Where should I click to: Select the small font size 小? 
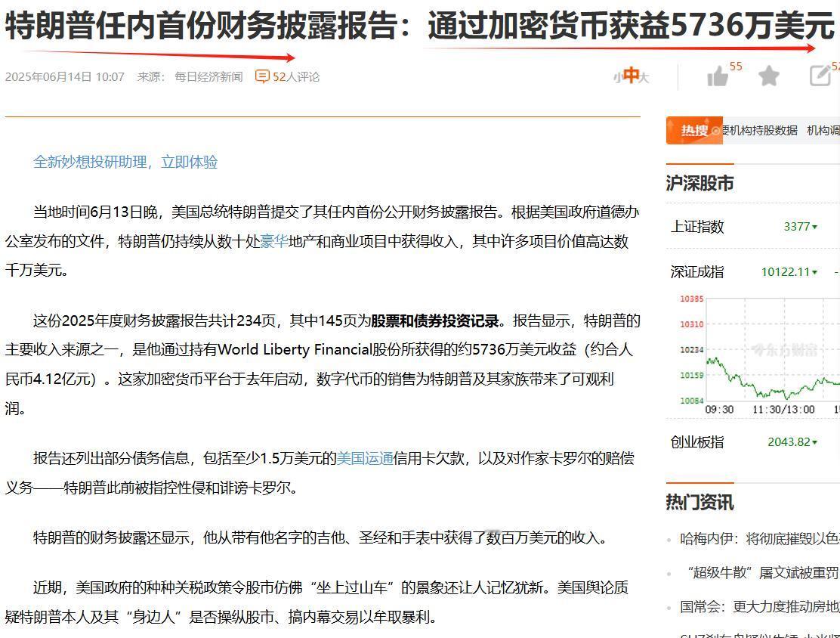(x=618, y=79)
